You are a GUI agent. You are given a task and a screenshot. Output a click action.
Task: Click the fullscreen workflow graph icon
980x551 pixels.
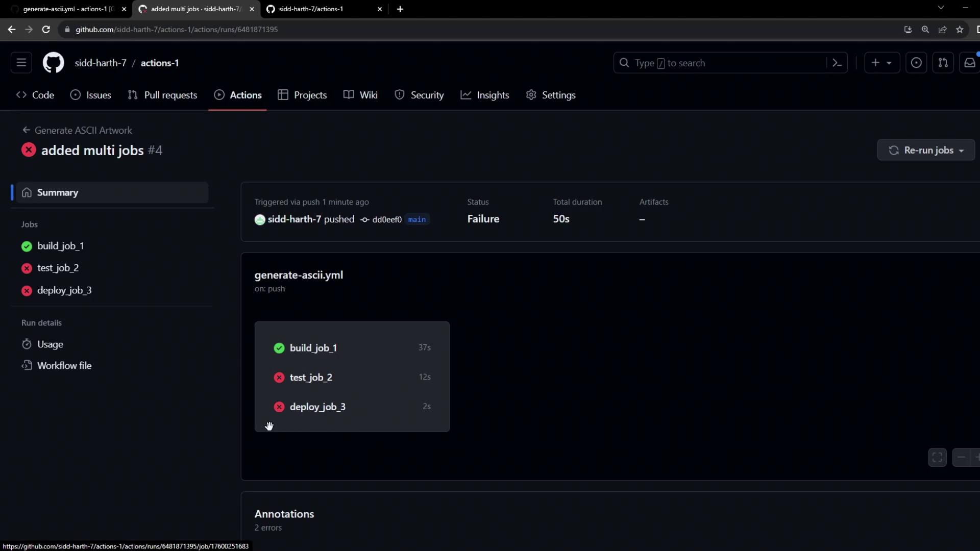click(937, 457)
